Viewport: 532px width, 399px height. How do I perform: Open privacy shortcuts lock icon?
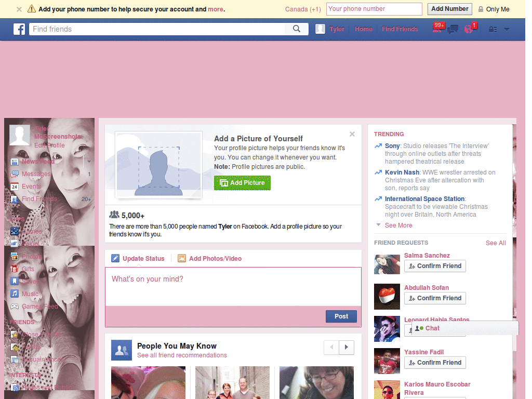tap(493, 30)
